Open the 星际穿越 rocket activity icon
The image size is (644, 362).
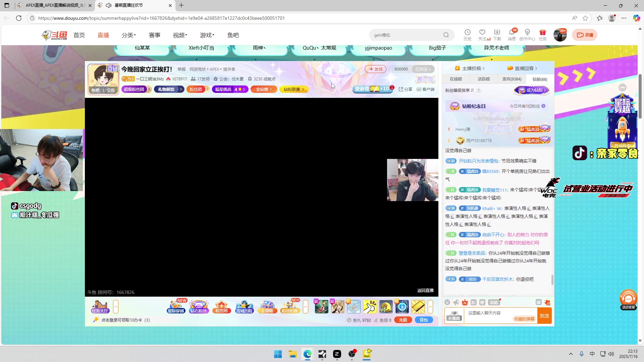(x=176, y=306)
